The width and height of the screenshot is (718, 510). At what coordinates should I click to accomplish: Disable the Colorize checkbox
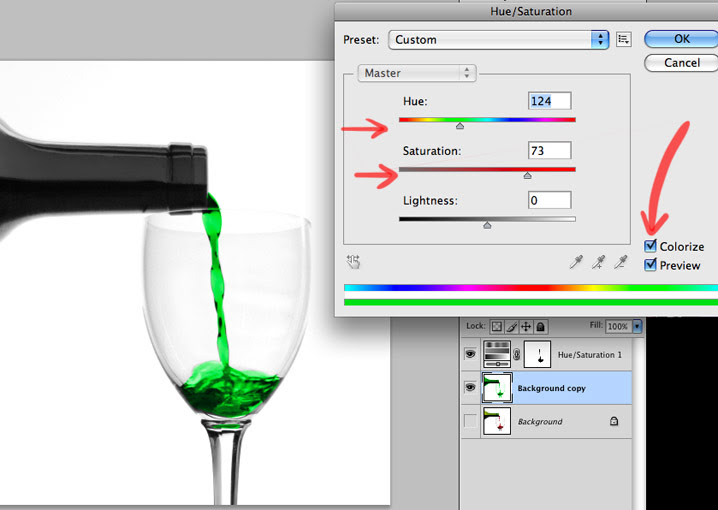(650, 246)
